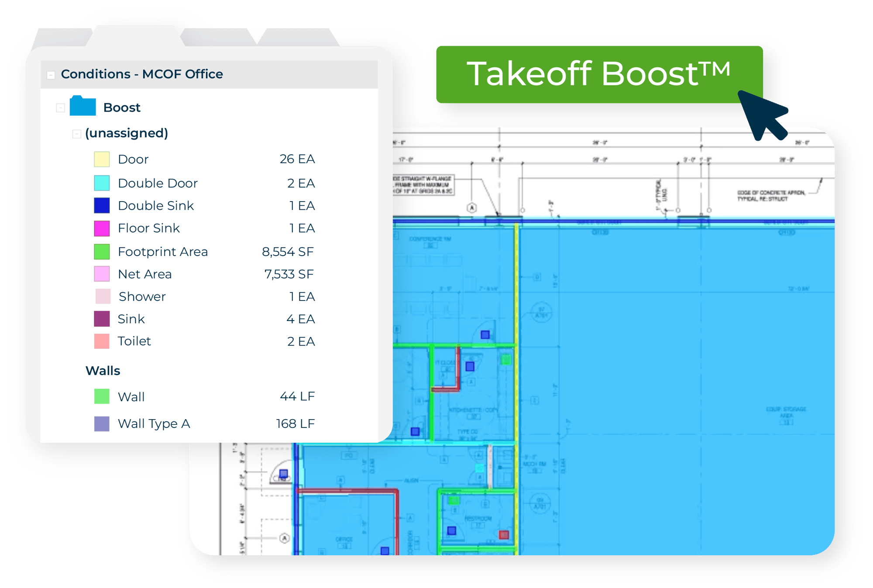Image resolution: width=873 pixels, height=588 pixels.
Task: Select the Door condition row
Action: pos(204,159)
